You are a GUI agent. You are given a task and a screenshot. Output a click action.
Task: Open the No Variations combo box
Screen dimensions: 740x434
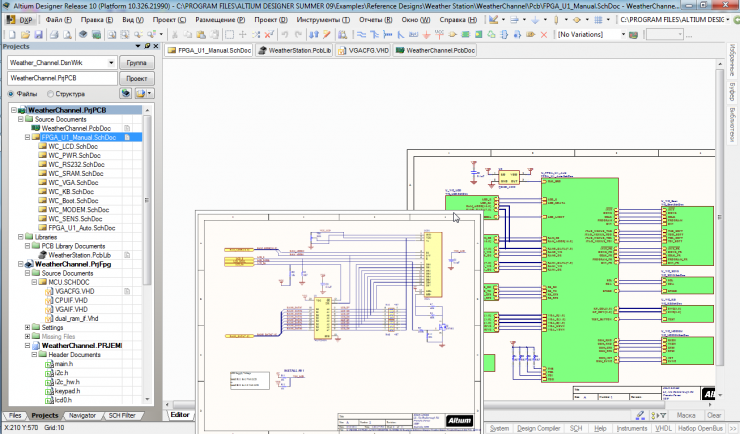tap(591, 34)
